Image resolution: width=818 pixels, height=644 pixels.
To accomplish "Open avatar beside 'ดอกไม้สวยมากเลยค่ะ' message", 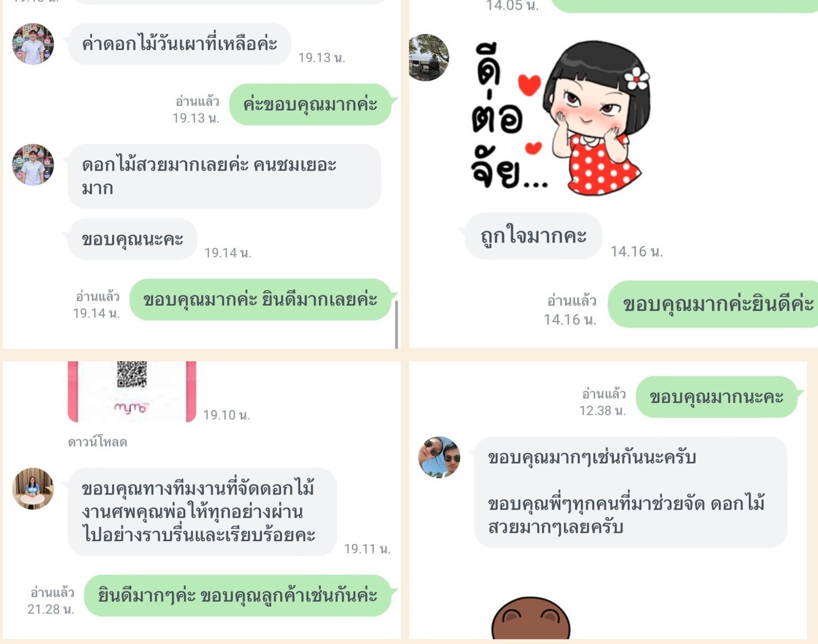I will click(33, 165).
